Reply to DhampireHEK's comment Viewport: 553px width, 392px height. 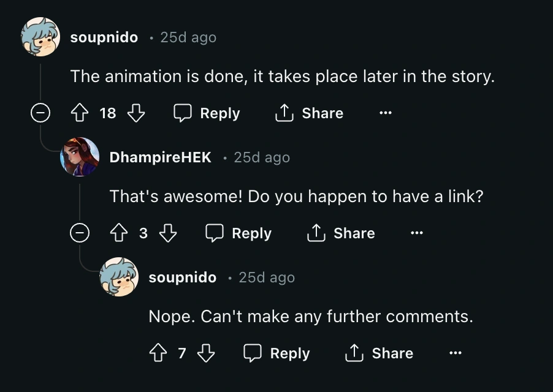pyautogui.click(x=238, y=233)
